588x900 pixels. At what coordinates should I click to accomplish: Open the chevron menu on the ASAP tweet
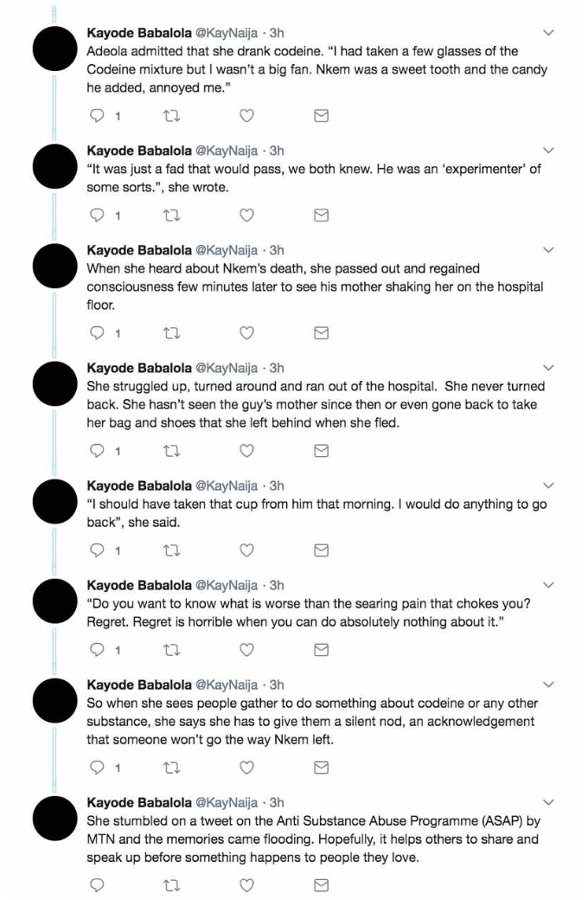pos(548,802)
